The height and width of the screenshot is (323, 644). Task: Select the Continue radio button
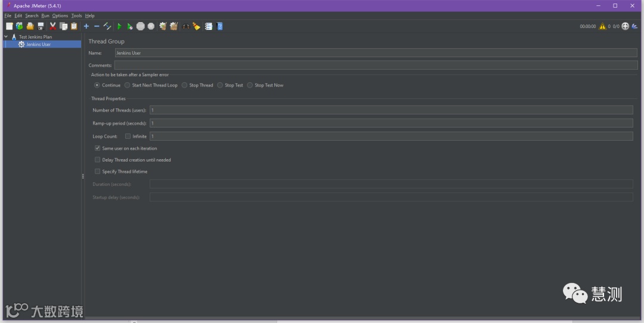[x=97, y=85]
